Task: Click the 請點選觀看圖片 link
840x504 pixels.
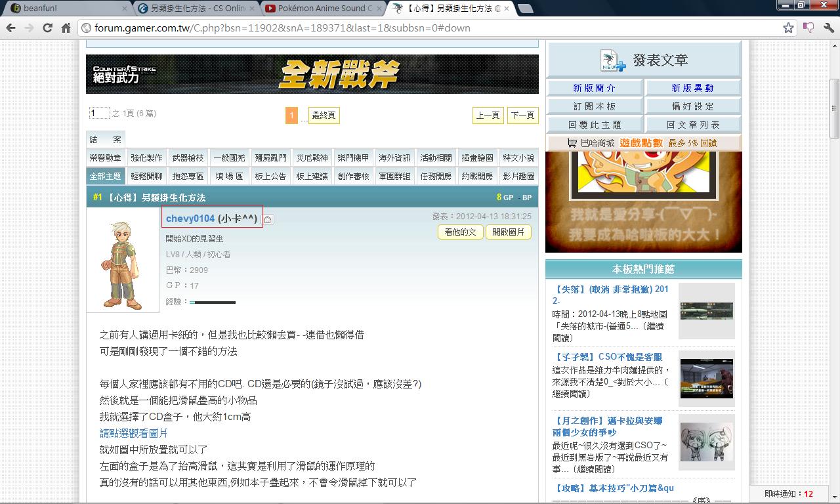Action: click(134, 433)
